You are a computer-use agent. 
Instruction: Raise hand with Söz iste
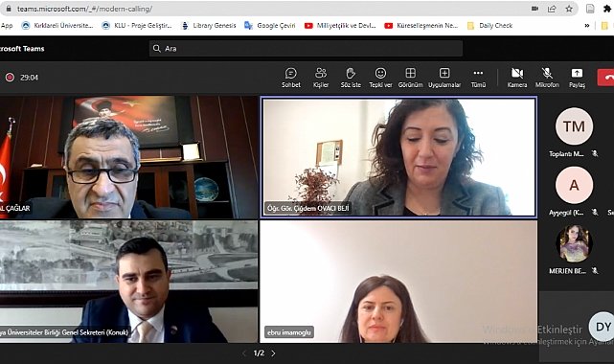351,77
